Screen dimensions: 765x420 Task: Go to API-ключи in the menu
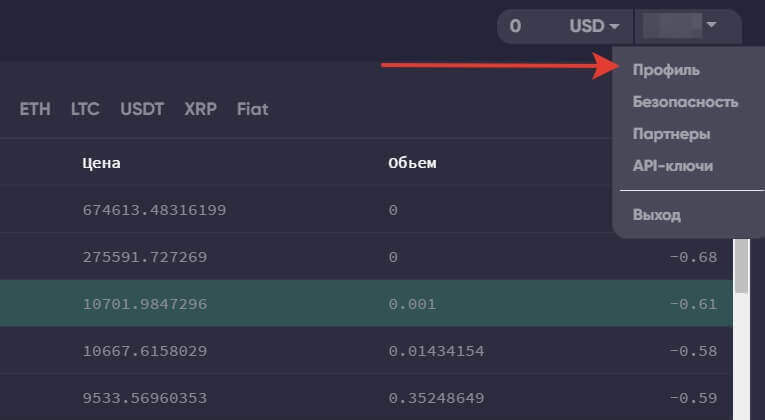672,166
